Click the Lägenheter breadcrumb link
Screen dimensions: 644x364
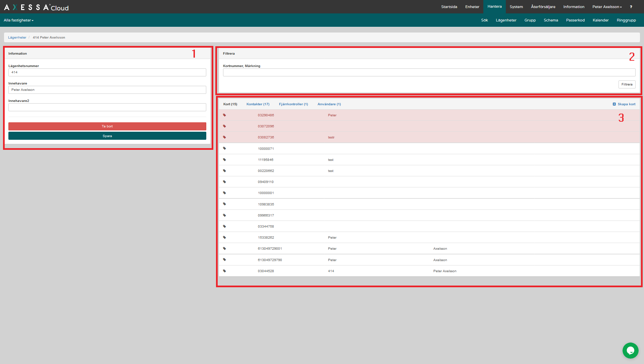[x=17, y=38]
